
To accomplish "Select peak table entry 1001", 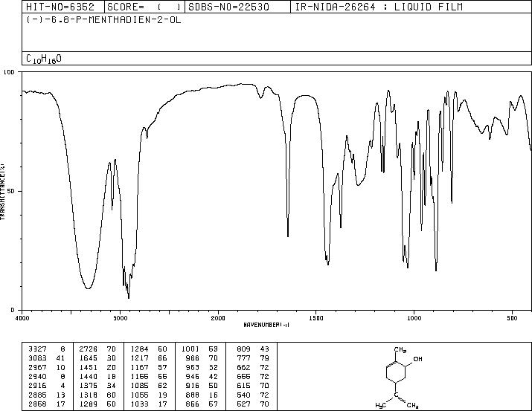I will (190, 349).
